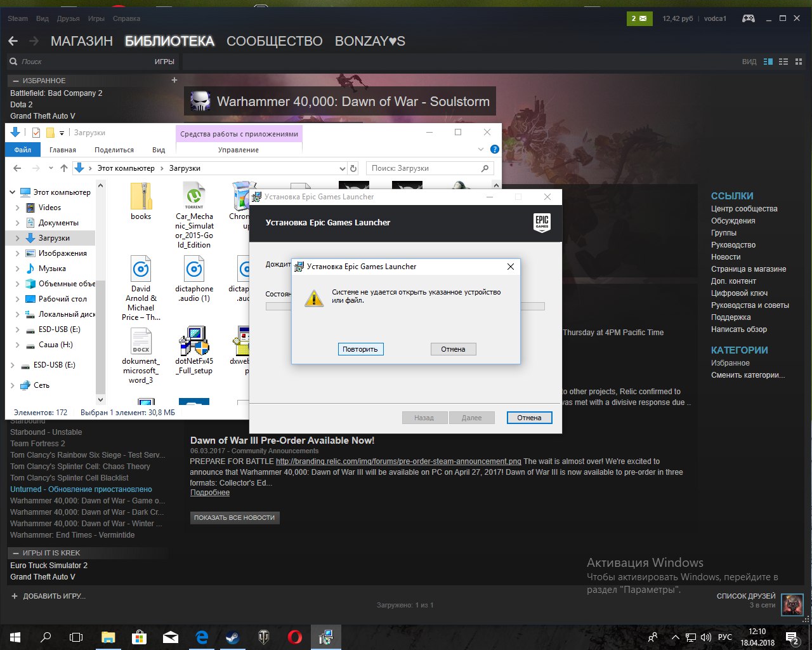Open Windows taskbar search
The width and height of the screenshot is (812, 650).
(46, 637)
